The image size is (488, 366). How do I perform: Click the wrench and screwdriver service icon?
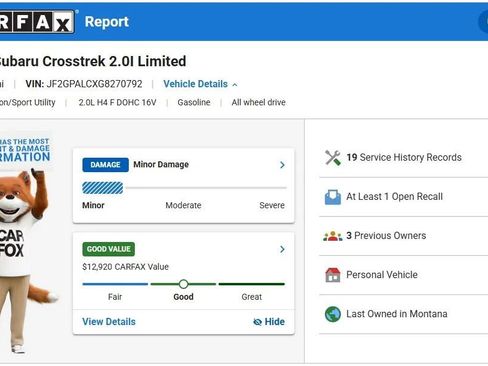click(333, 158)
